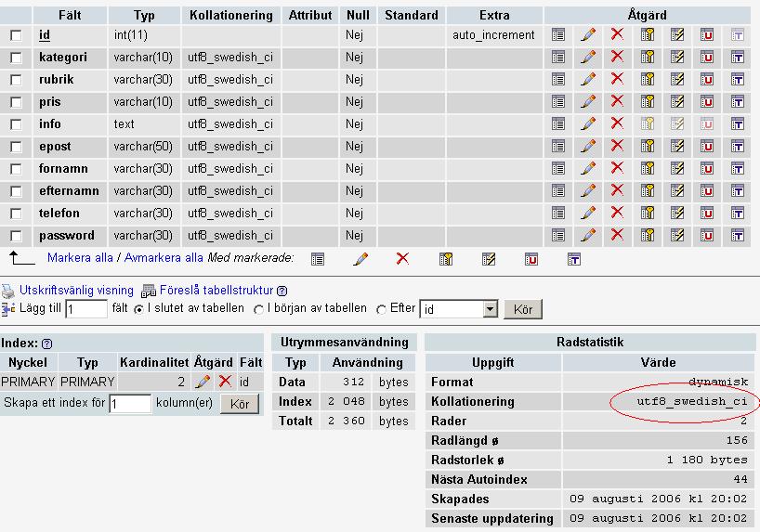Check the box for the rubrik field
This screenshot has width=760, height=532.
[x=16, y=80]
